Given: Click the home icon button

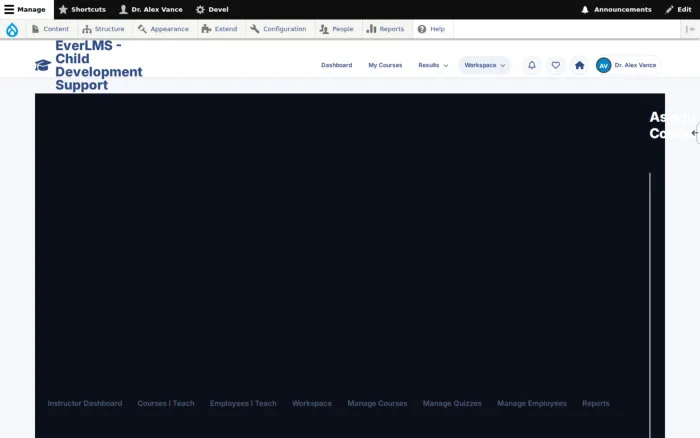Looking at the screenshot, I should pyautogui.click(x=579, y=65).
